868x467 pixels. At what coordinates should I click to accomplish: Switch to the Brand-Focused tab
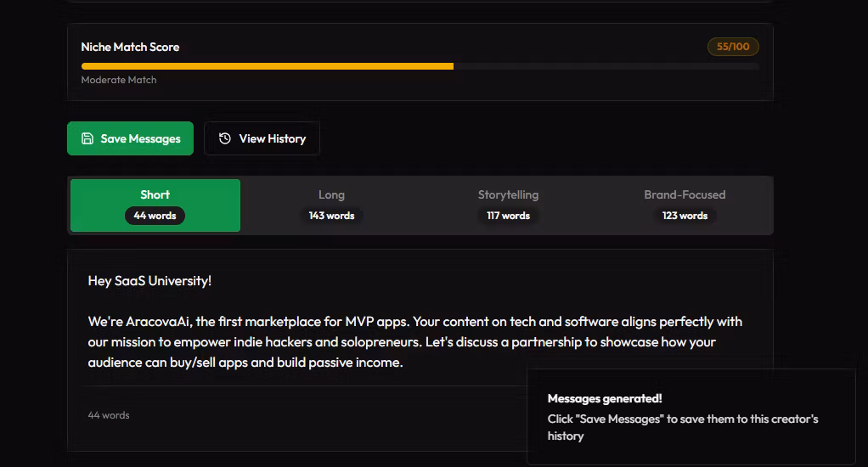(x=685, y=195)
